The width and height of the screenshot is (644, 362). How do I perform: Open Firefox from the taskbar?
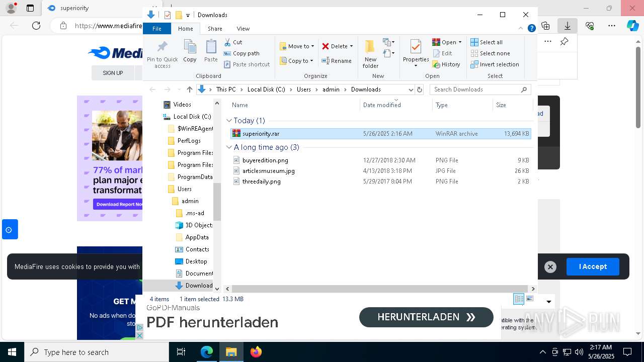click(256, 352)
